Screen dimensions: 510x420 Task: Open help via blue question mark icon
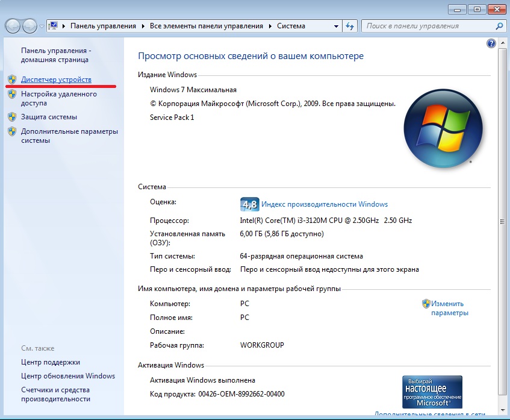pyautogui.click(x=491, y=43)
